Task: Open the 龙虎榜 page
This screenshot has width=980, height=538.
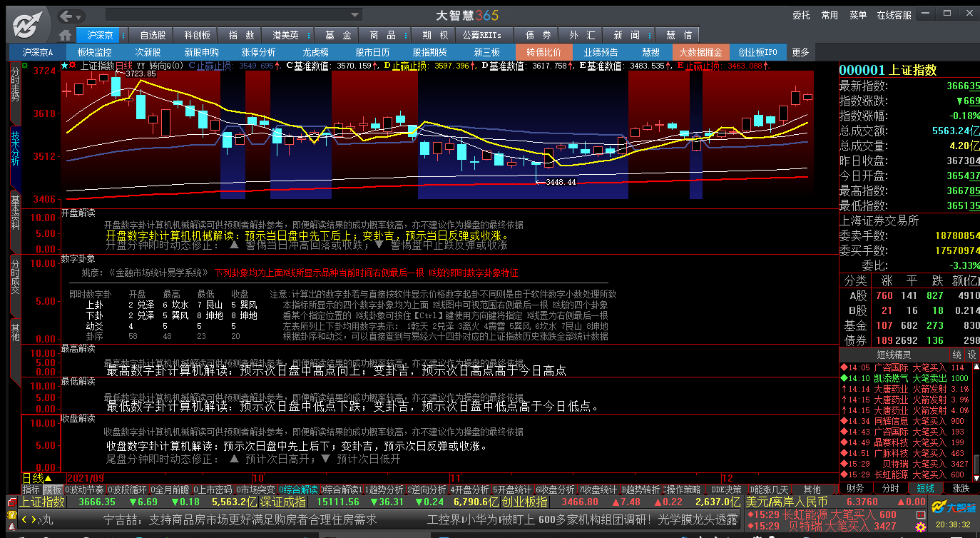Action: coord(315,52)
